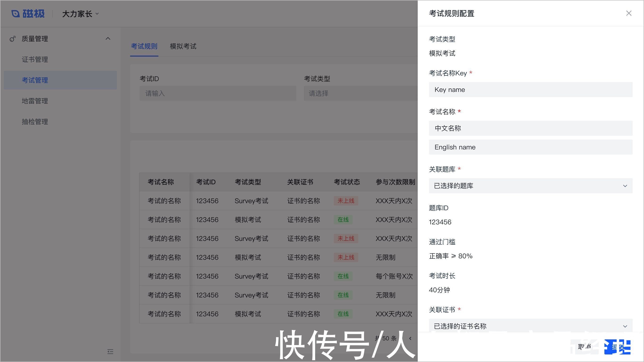
Task: Select 考试管理 in the sidebar
Action: (60, 80)
